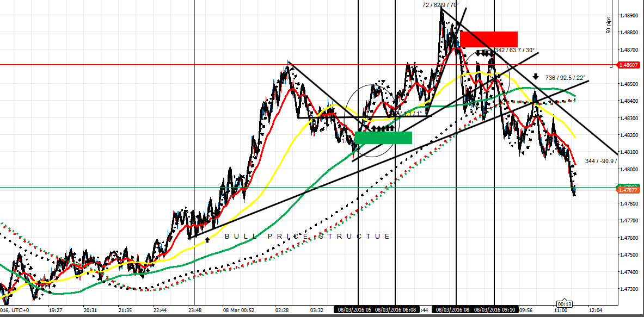This screenshot has width=644, height=317.
Task: Select the '50 pips' scale label
Action: (x=608, y=24)
